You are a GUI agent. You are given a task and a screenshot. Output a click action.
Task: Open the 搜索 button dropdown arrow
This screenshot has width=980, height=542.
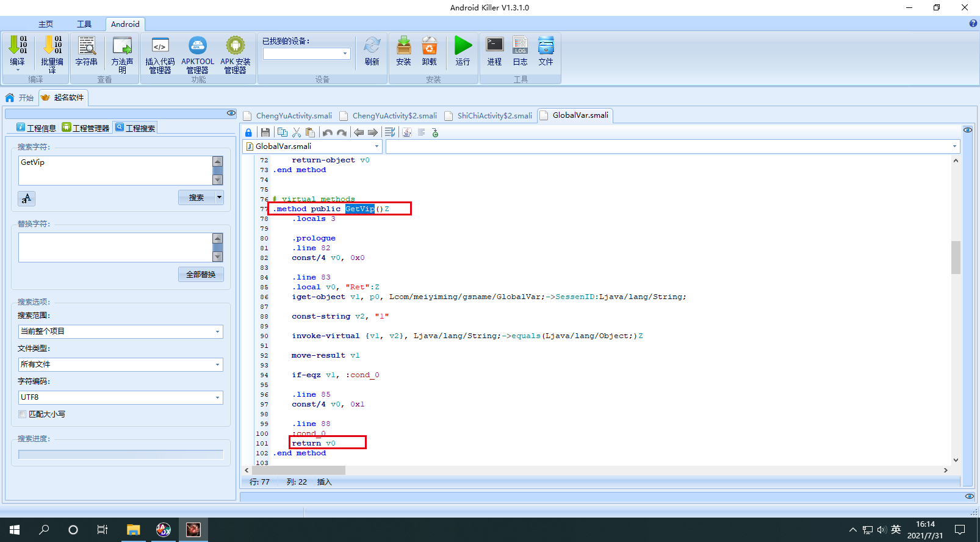click(219, 198)
